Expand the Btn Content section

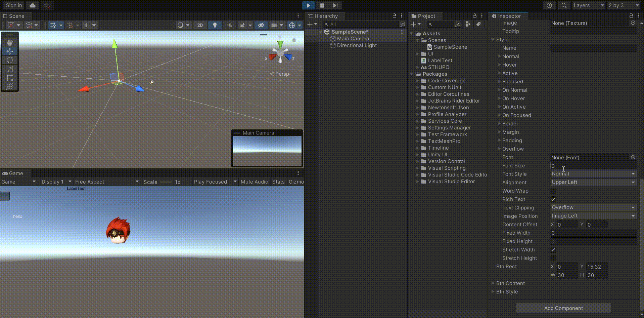point(493,283)
